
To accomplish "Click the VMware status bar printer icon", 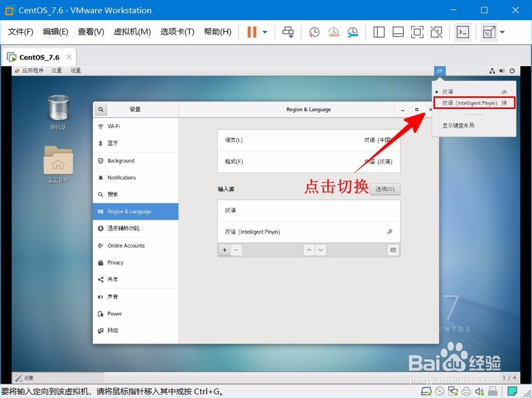I will point(466,392).
